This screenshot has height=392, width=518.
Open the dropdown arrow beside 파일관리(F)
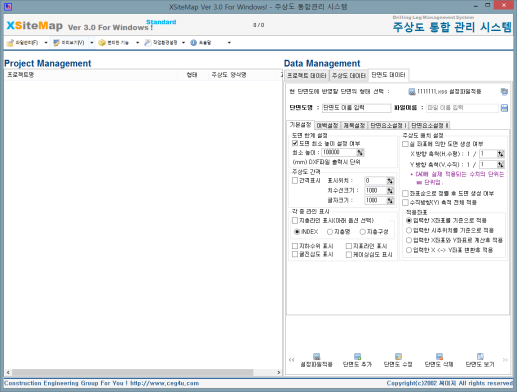[46, 43]
